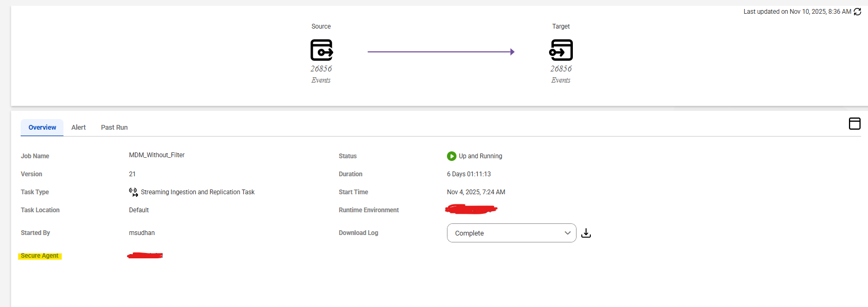Screen dimensions: 868x307
Task: Click the green Up and Running status icon
Action: [x=452, y=156]
